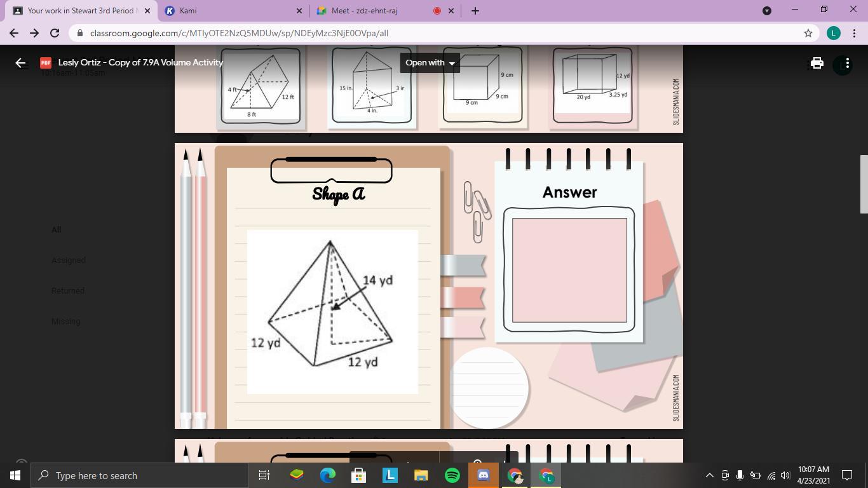Open the viewer's more actions menu
Screen dimensions: 868x488
click(x=847, y=63)
